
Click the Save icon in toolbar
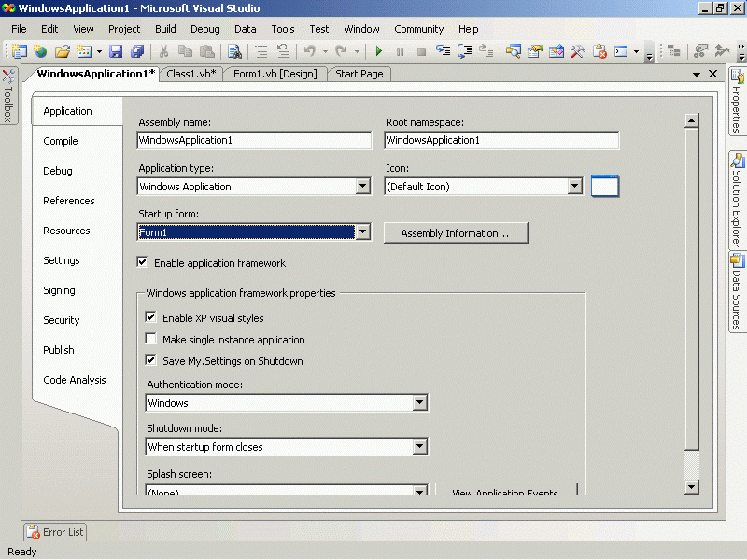tap(116, 51)
